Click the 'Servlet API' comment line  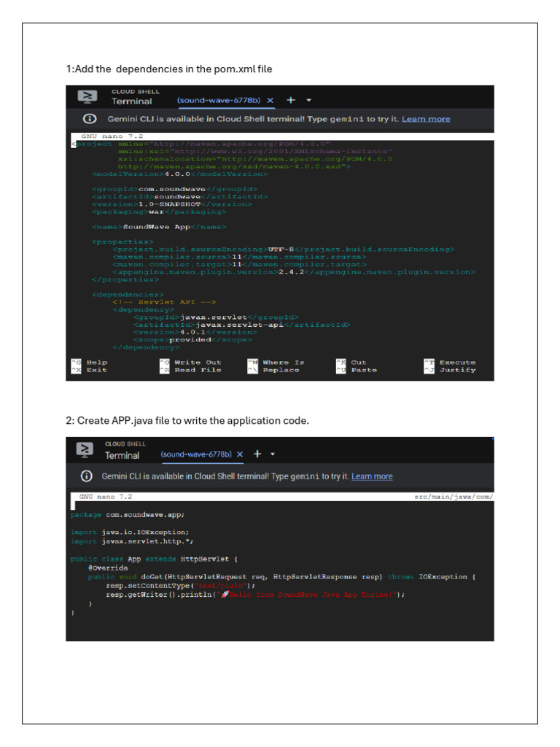pyautogui.click(x=164, y=302)
